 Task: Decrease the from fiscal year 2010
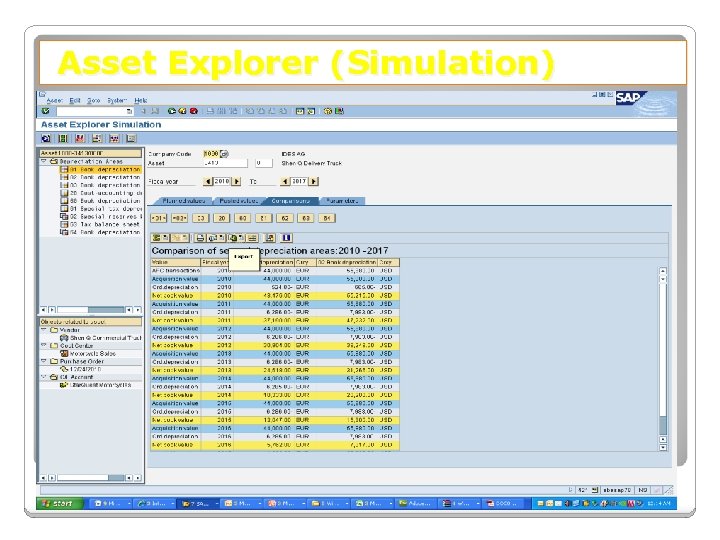208,181
